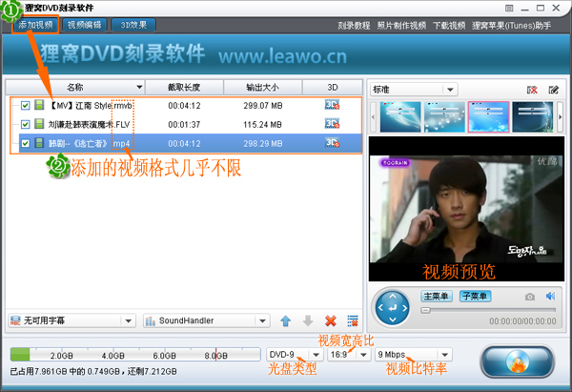
Task: Sort by the 名称 column header
Action: click(75, 87)
